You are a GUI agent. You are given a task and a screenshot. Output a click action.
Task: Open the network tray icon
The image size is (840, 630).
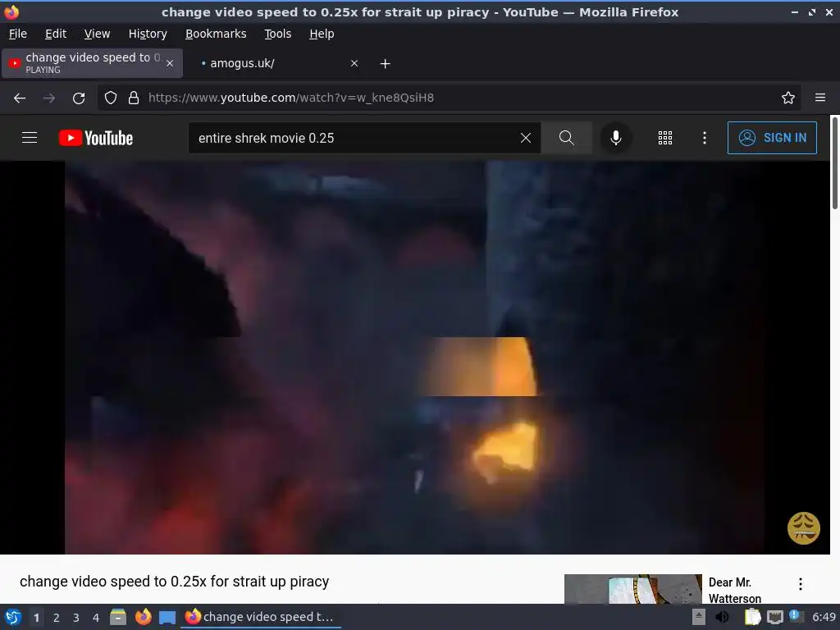point(774,617)
